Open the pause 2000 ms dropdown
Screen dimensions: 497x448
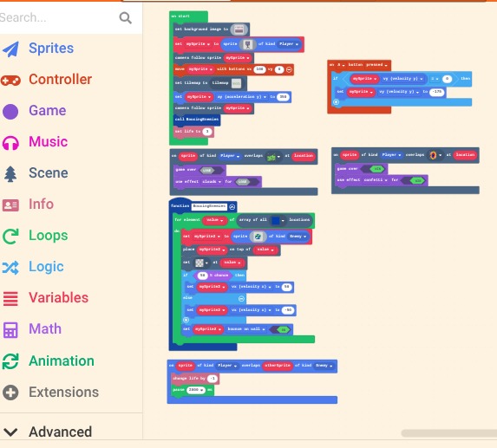click(195, 391)
